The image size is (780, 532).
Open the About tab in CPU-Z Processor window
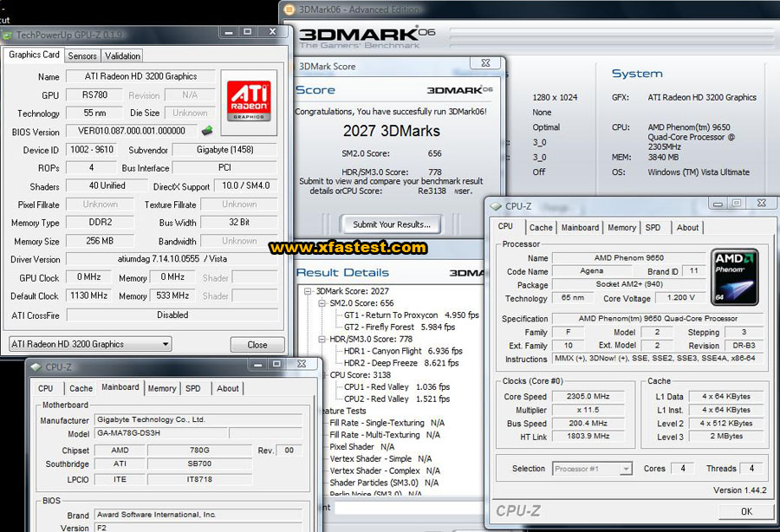[x=687, y=227]
